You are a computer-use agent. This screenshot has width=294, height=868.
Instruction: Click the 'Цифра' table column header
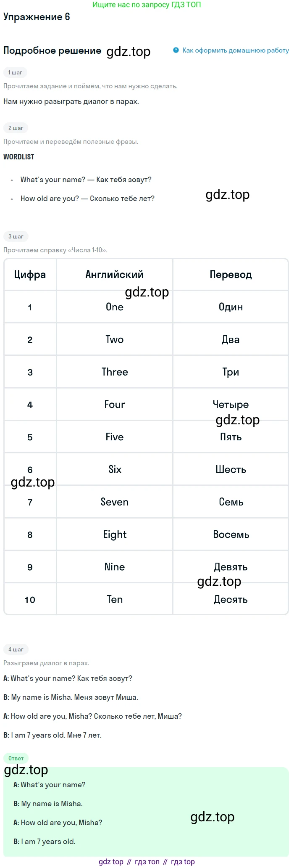pyautogui.click(x=30, y=275)
